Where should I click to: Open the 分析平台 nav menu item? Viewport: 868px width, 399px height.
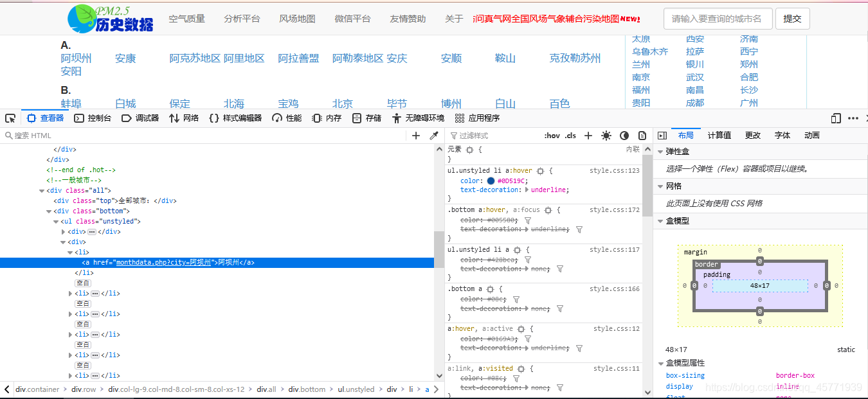(x=242, y=19)
